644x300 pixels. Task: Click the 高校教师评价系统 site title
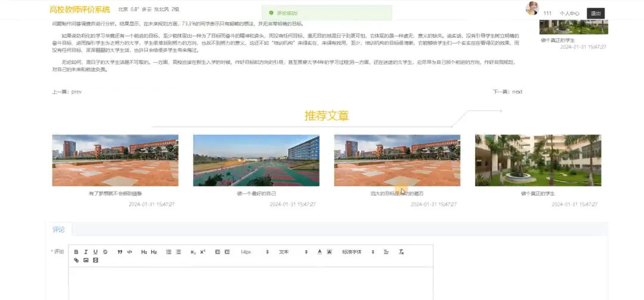80,10
